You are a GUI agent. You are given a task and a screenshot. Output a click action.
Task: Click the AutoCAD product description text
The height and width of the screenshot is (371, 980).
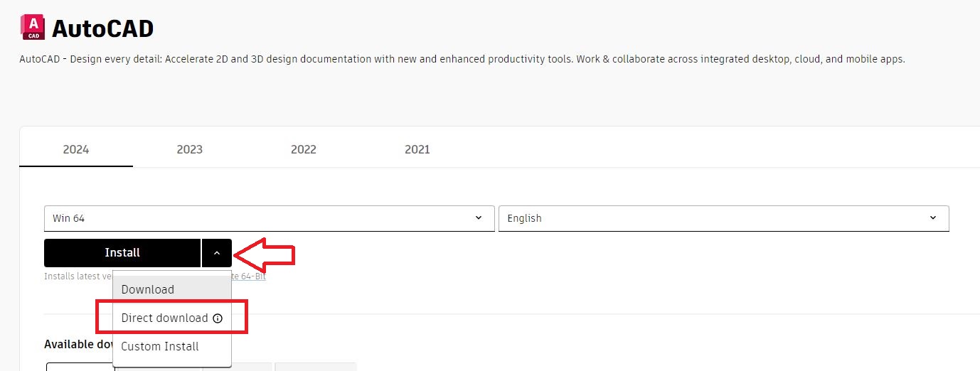462,59
